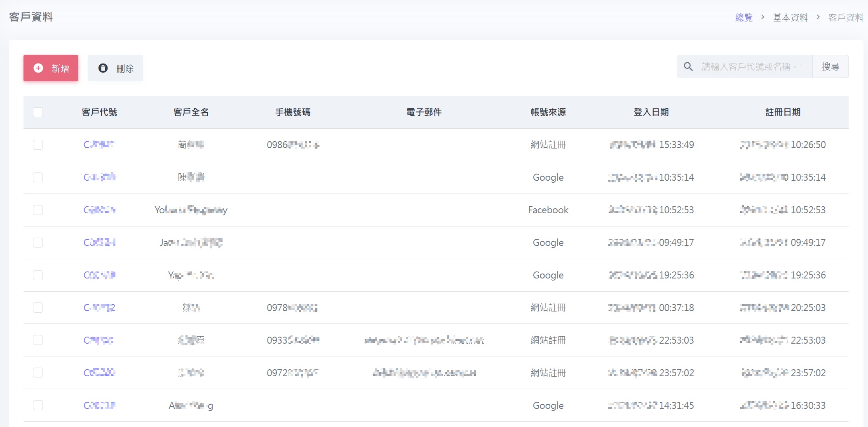The image size is (868, 427).
Task: Open 總覽 breadcrumb link
Action: 744,17
